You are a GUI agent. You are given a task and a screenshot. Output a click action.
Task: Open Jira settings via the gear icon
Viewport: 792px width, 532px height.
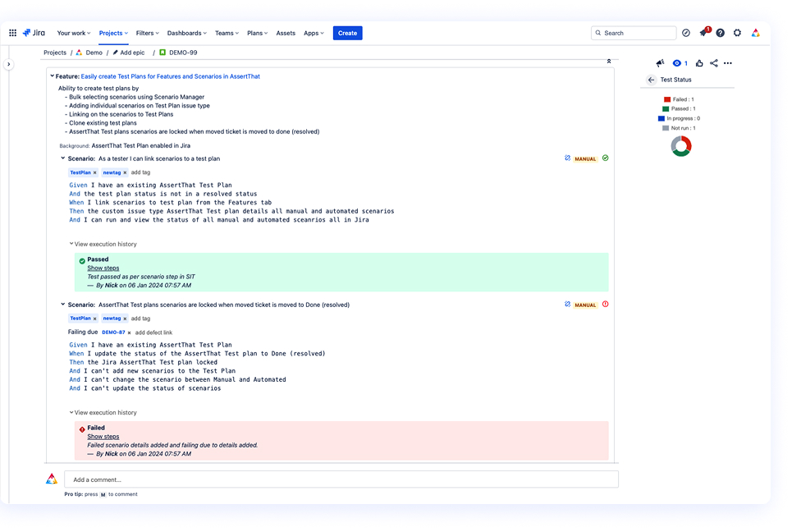point(737,33)
